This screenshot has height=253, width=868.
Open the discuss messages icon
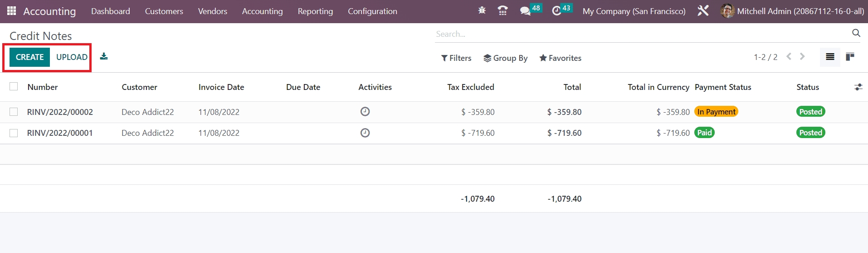click(x=525, y=11)
